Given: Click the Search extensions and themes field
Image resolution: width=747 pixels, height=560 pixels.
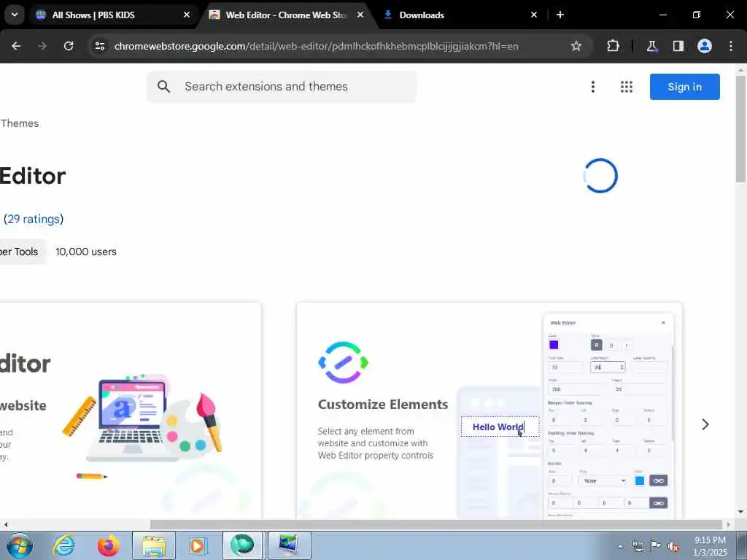Looking at the screenshot, I should 282,87.
